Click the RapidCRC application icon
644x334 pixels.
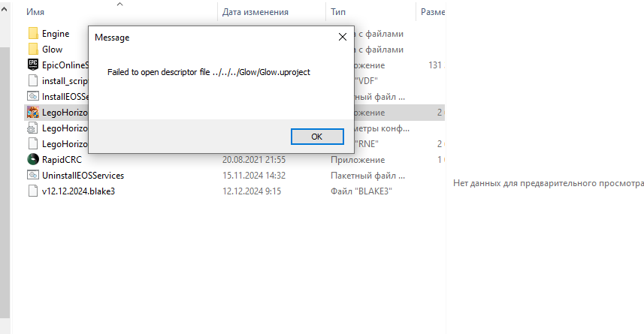(33, 159)
